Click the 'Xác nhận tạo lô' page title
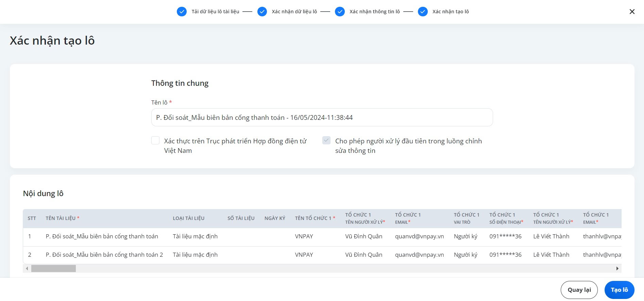 click(x=52, y=41)
